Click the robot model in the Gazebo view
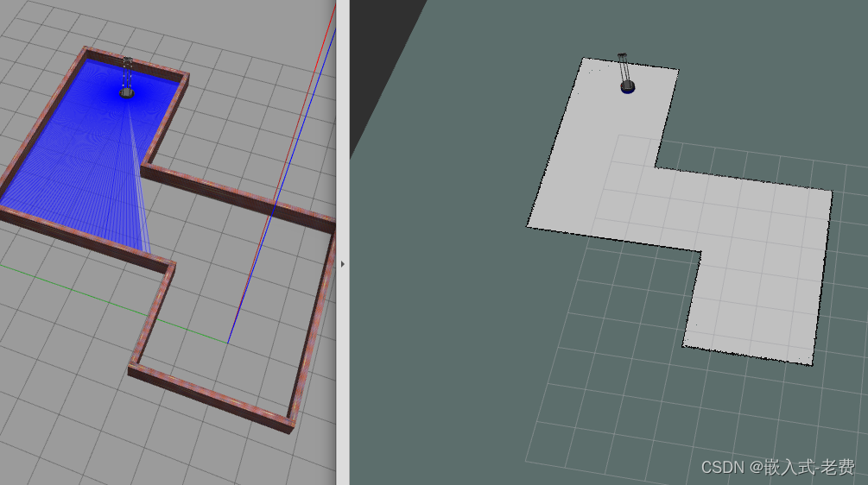Image resolution: width=868 pixels, height=485 pixels. (127, 78)
